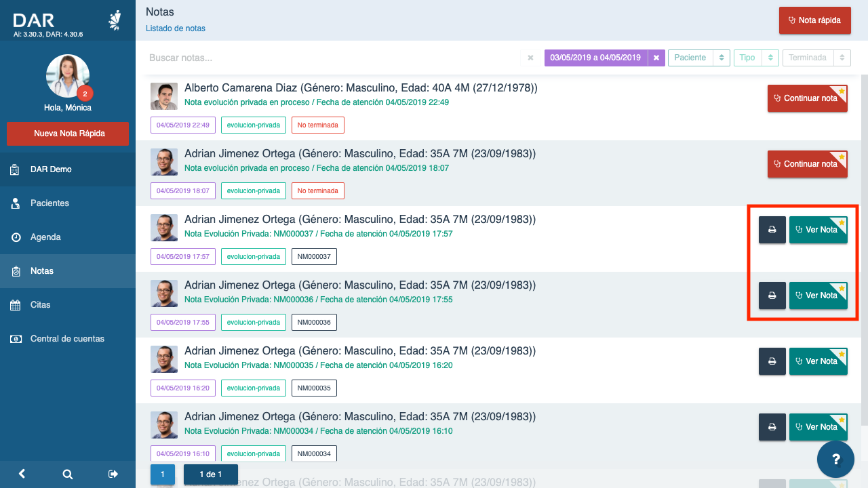Open Ver Nota for NM000035
The width and height of the screenshot is (868, 488).
[818, 361]
